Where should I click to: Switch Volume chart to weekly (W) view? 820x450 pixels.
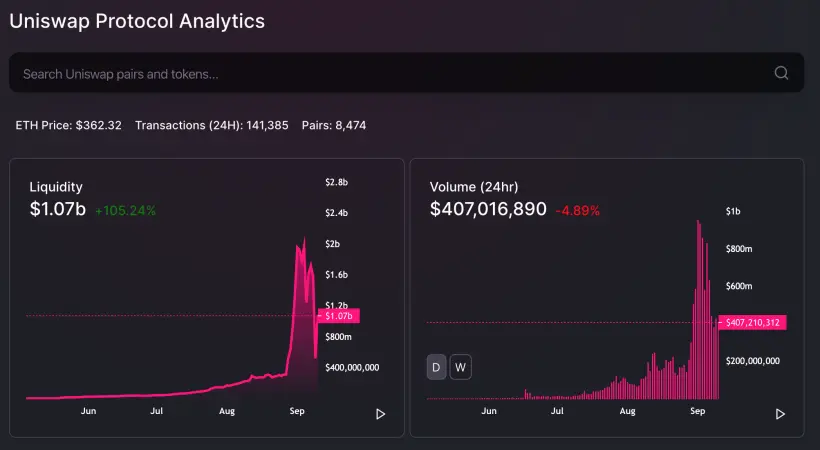(x=460, y=367)
